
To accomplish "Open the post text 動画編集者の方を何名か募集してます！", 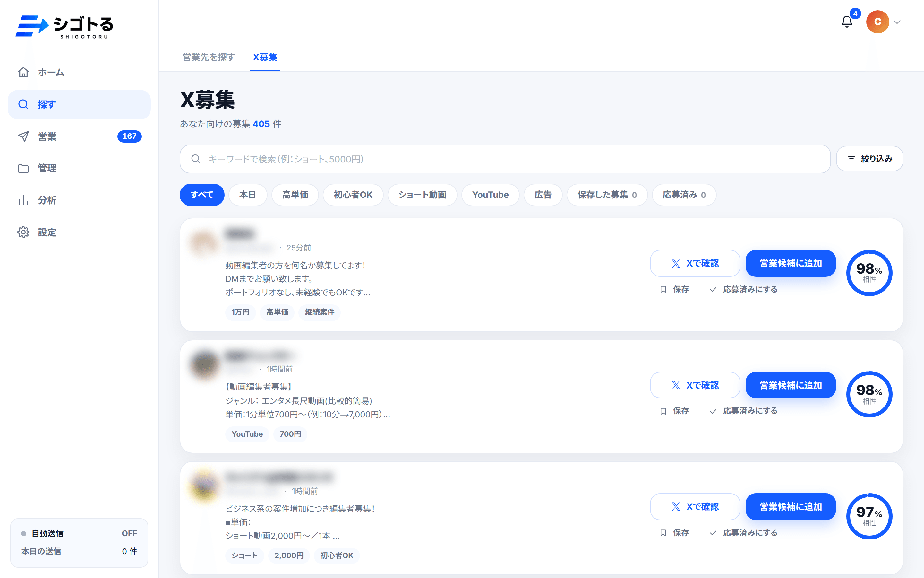I will pos(295,265).
